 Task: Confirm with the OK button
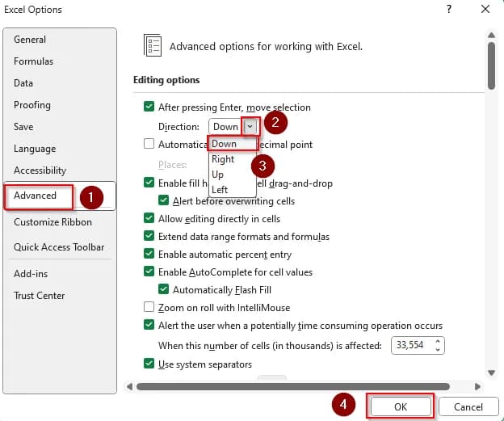[401, 406]
